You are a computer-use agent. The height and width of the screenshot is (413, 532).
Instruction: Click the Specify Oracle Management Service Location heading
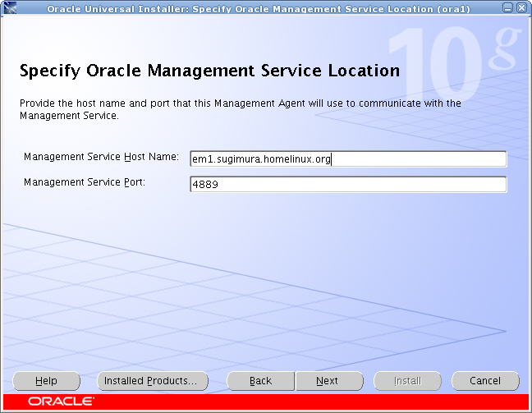click(x=209, y=71)
